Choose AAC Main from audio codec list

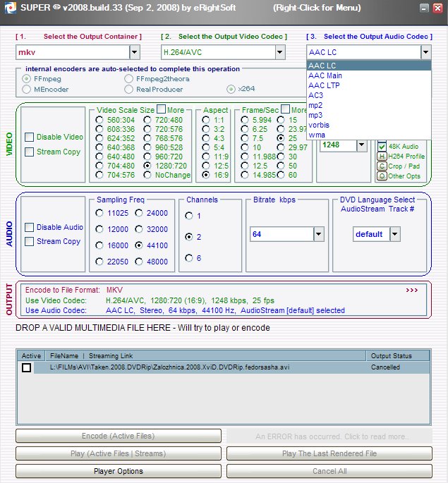(x=369, y=75)
